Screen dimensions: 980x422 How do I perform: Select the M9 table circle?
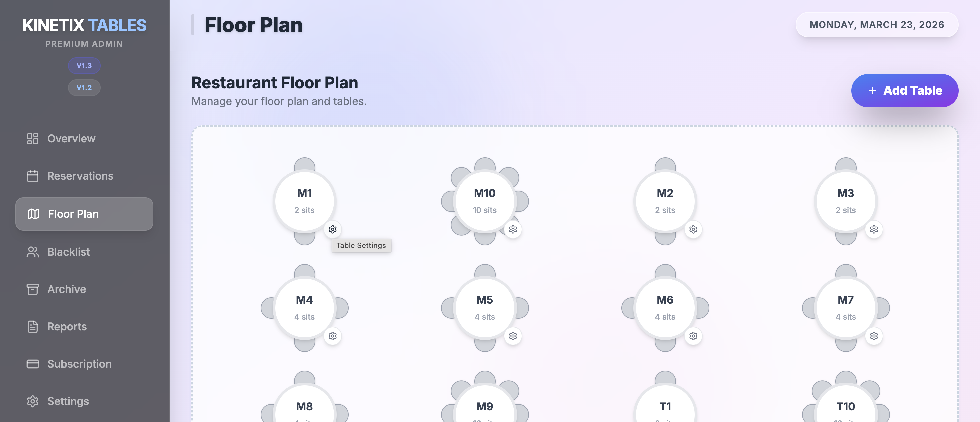[x=485, y=407]
